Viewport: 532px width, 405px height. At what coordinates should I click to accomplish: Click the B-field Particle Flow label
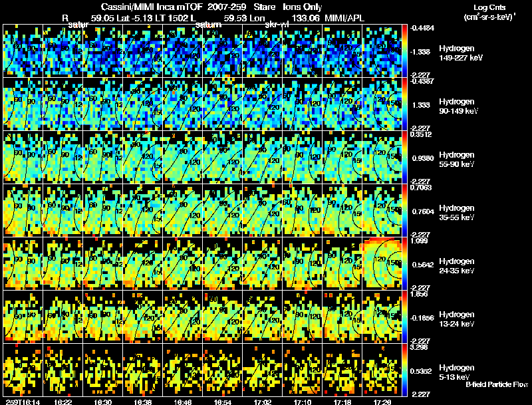pos(497,384)
